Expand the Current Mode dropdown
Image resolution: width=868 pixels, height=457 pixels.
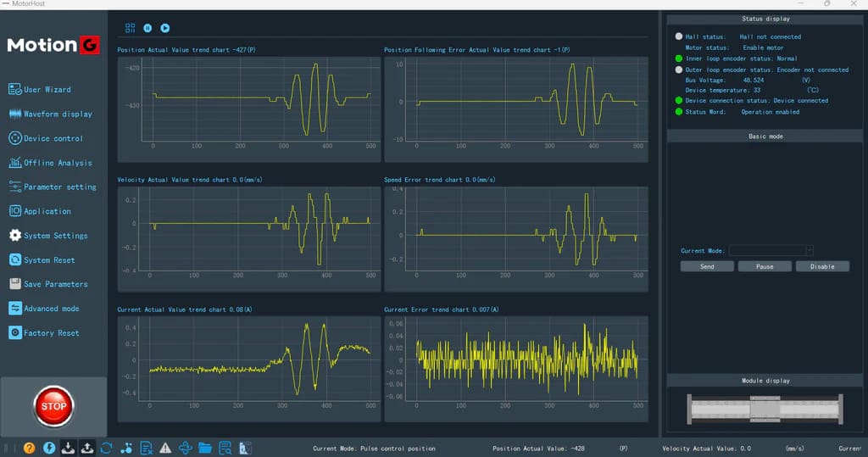809,251
